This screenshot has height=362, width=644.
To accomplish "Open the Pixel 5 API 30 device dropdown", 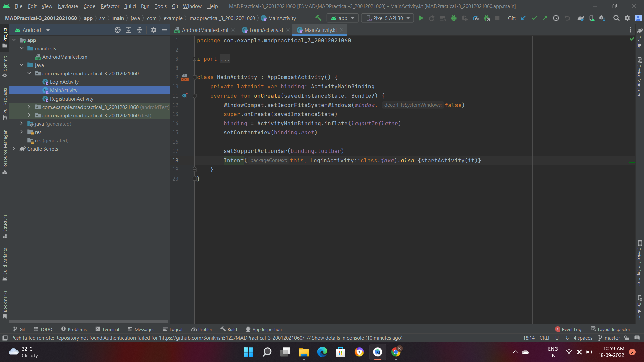I will pos(387,18).
